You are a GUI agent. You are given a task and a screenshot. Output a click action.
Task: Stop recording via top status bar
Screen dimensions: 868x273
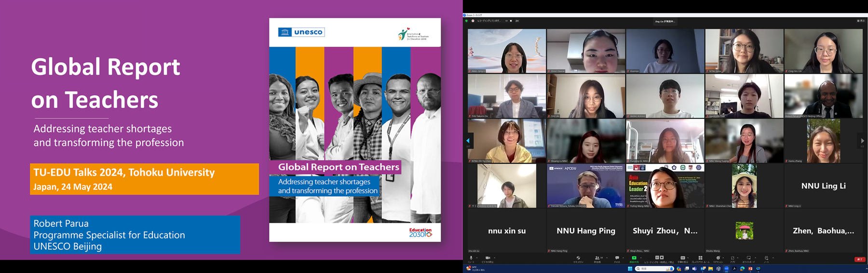[511, 21]
